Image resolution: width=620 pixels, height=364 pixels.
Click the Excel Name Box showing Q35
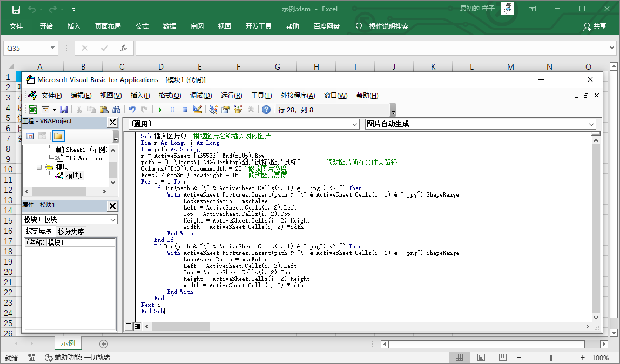[x=26, y=48]
